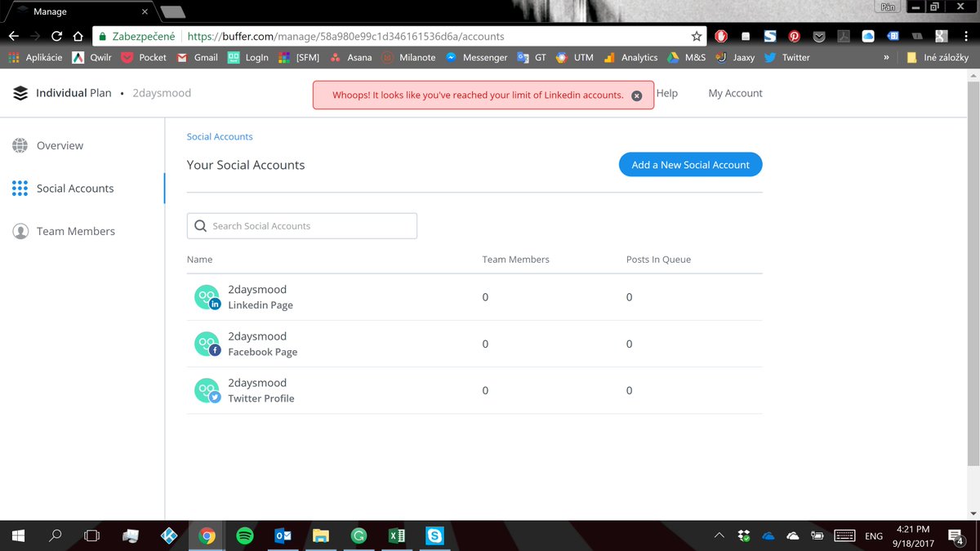Open the Milanote bookmark

tap(408, 57)
